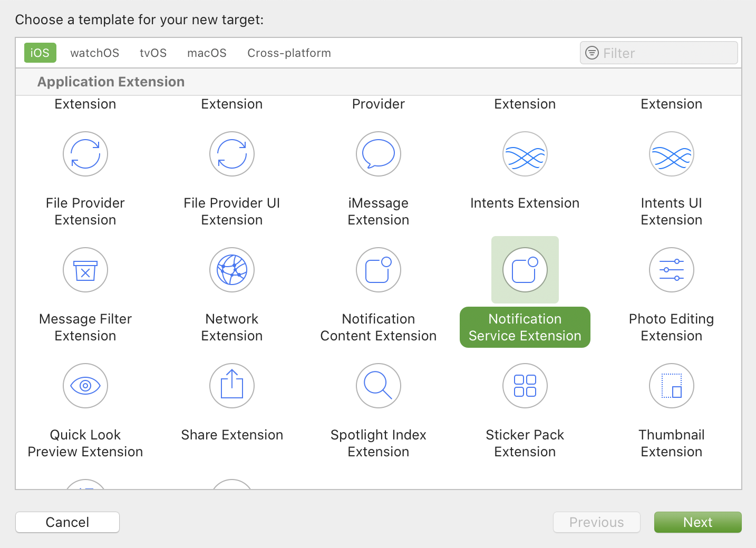Viewport: 756px width, 548px height.
Task: Click the Photo Editing Extension label
Action: 672,327
